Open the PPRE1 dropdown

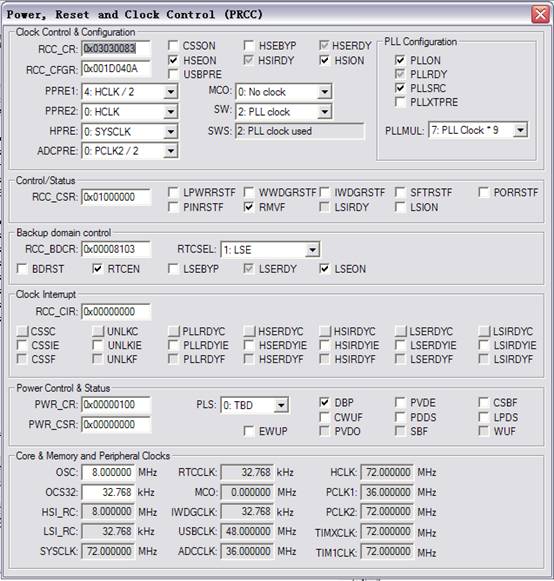tap(170, 92)
